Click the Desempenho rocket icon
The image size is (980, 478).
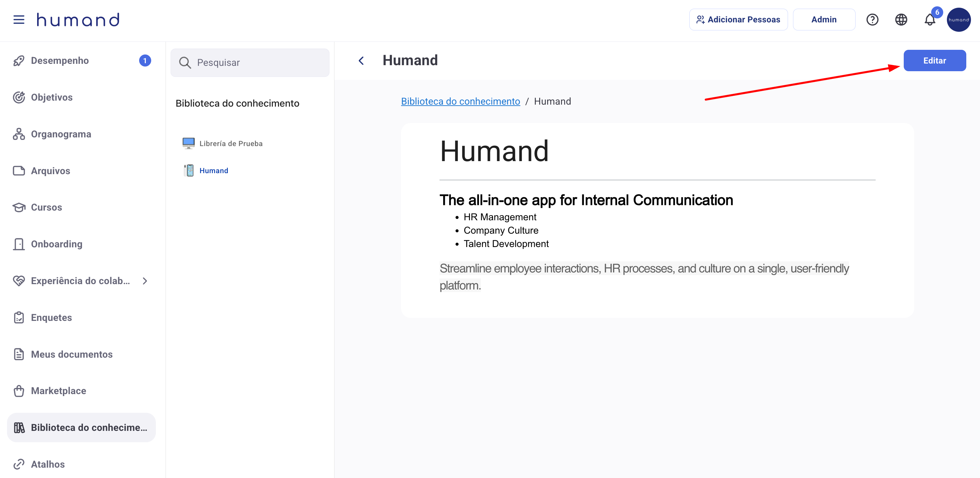click(x=19, y=61)
